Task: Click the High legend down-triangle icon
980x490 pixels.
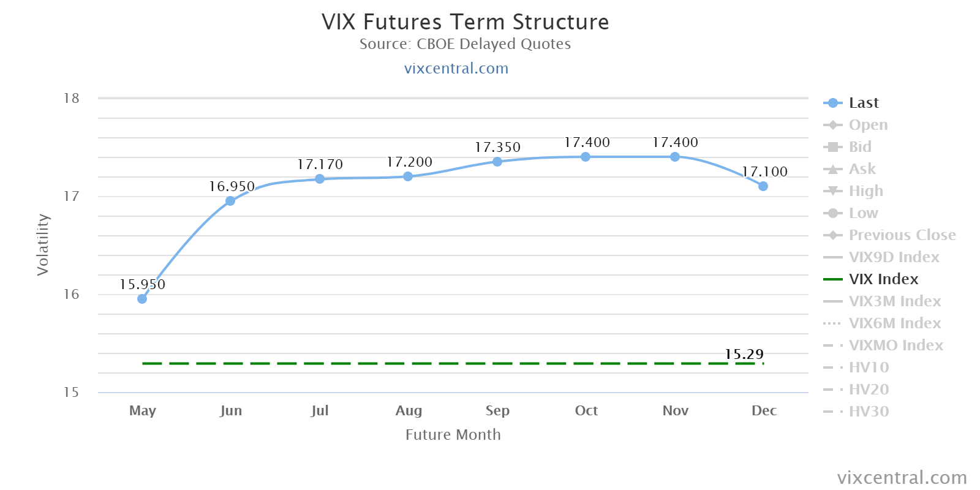Action: click(x=832, y=191)
